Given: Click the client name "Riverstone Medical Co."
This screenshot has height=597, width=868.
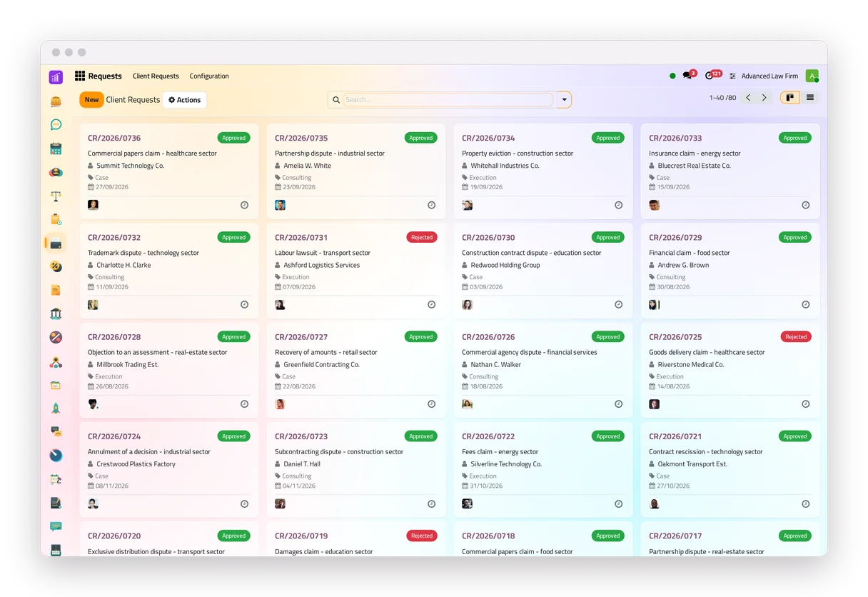Looking at the screenshot, I should [x=690, y=364].
